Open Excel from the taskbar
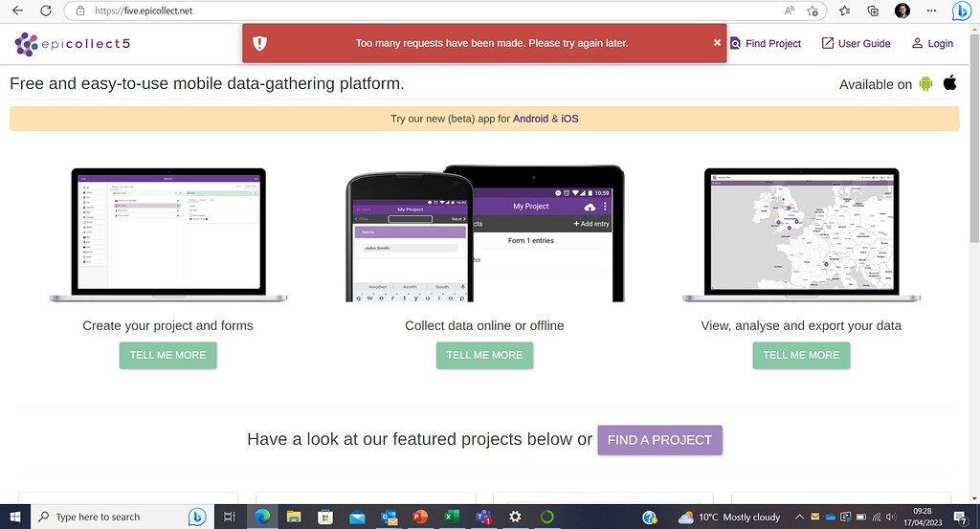Image resolution: width=980 pixels, height=529 pixels. click(451, 517)
